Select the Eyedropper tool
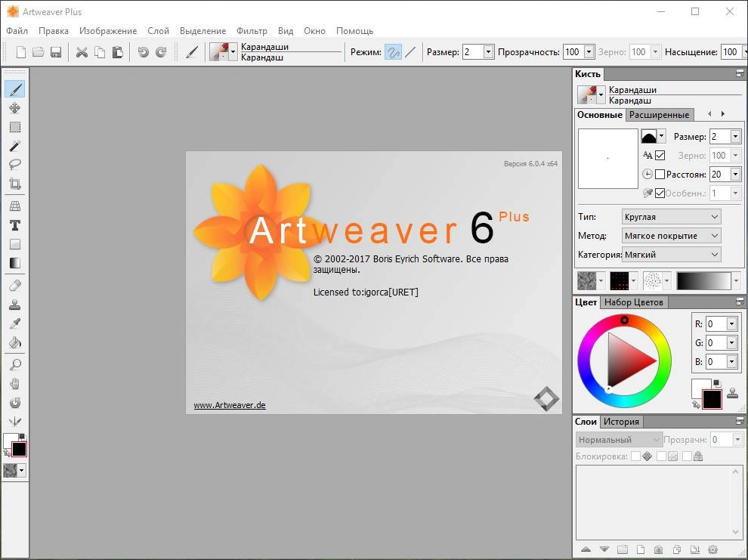 pos(15,324)
